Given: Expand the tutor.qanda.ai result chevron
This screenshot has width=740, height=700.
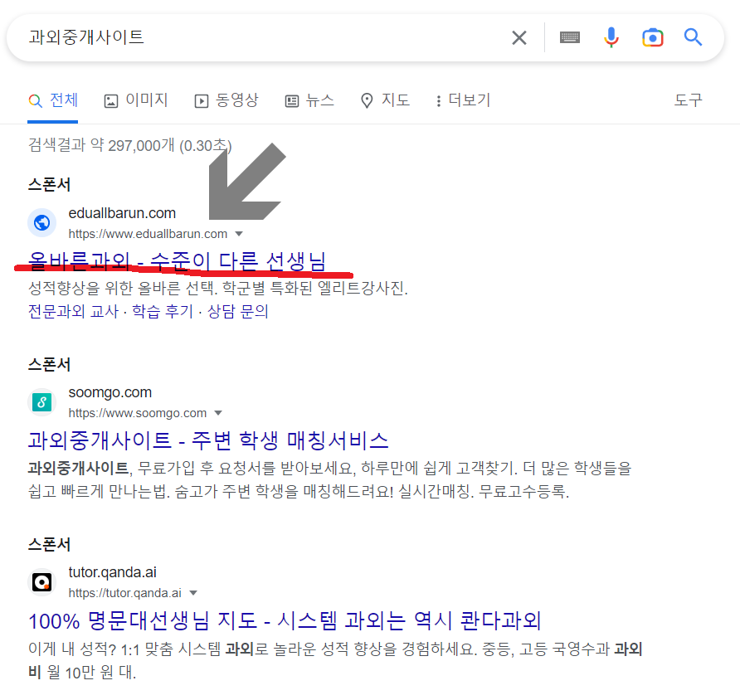Looking at the screenshot, I should click(x=193, y=592).
